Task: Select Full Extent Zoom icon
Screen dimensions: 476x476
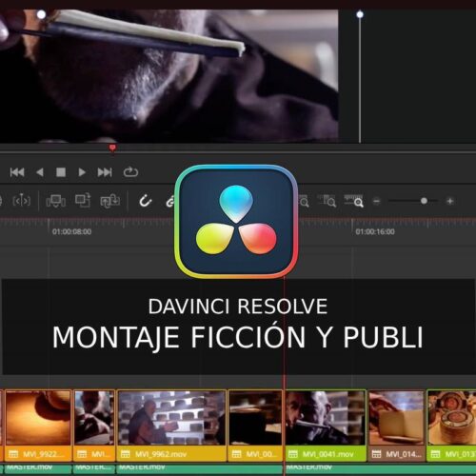Action: [x=304, y=201]
